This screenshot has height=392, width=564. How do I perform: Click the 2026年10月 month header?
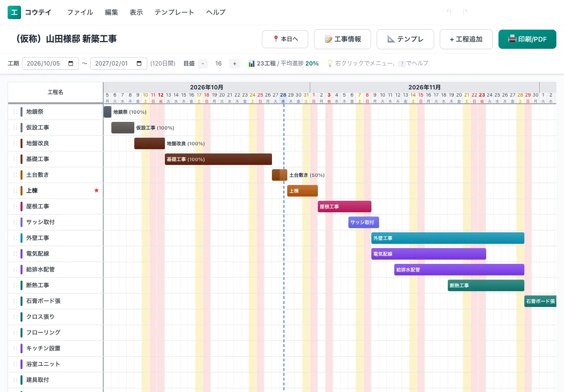coord(206,87)
